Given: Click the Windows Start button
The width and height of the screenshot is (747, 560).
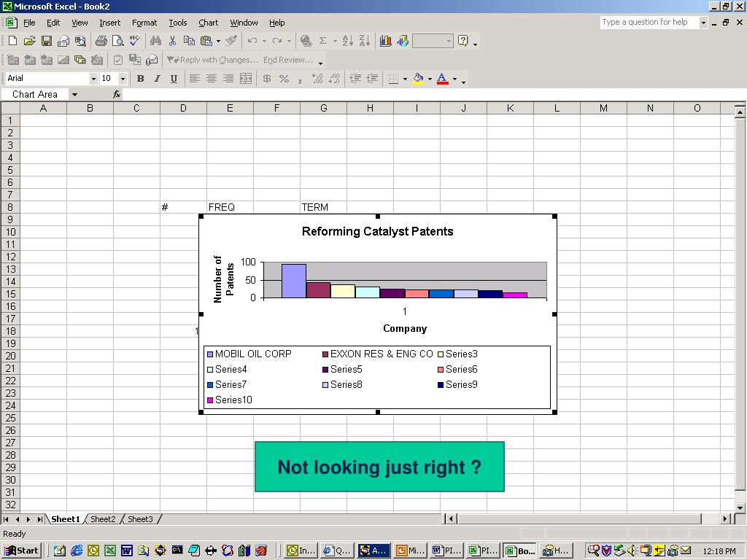Looking at the screenshot, I should 22,551.
